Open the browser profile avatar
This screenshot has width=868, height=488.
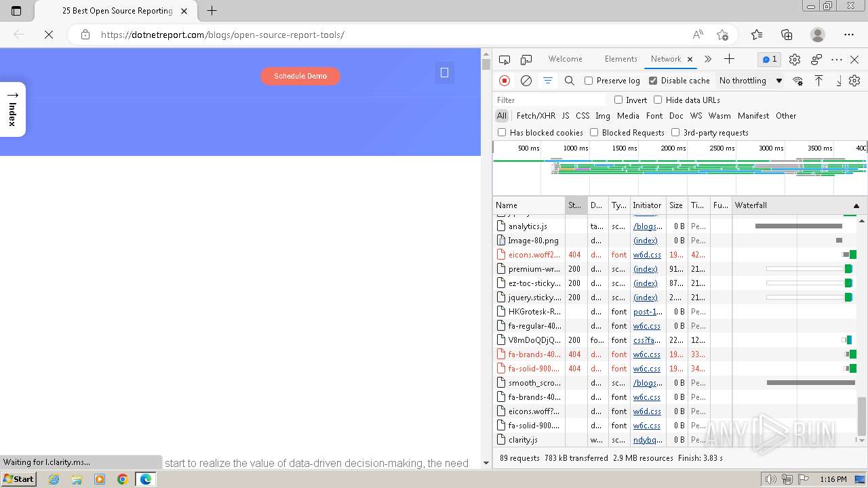click(818, 35)
